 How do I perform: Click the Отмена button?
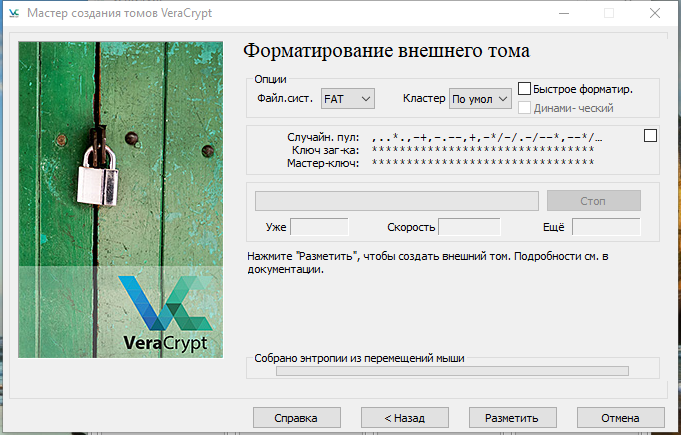pos(621,418)
